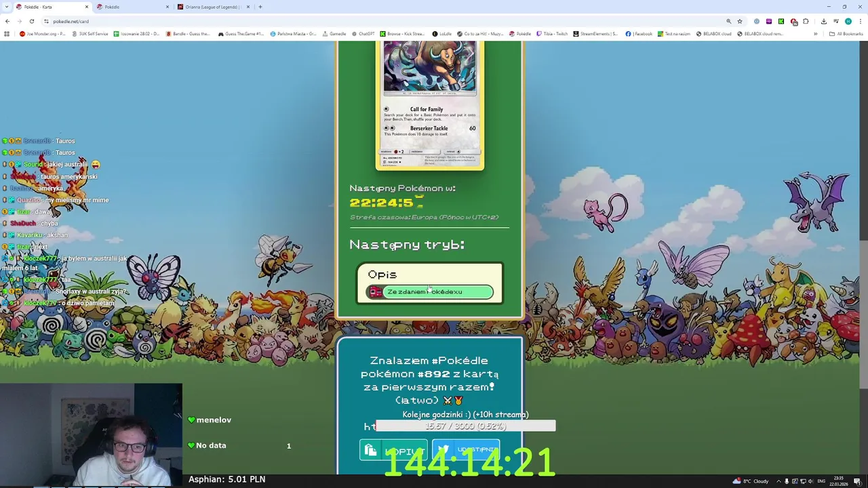Click the green Kopiuj copy button
Image resolution: width=868 pixels, height=488 pixels.
pos(393,451)
